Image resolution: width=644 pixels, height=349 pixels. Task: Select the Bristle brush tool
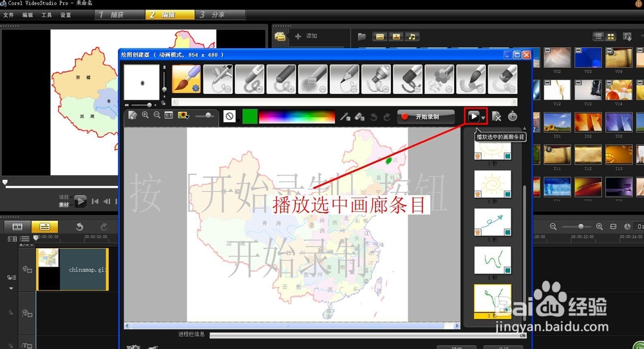pos(503,79)
